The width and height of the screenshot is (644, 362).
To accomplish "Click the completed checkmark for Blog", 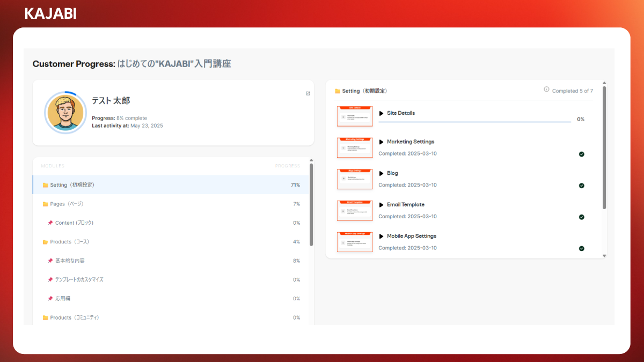I will [581, 186].
